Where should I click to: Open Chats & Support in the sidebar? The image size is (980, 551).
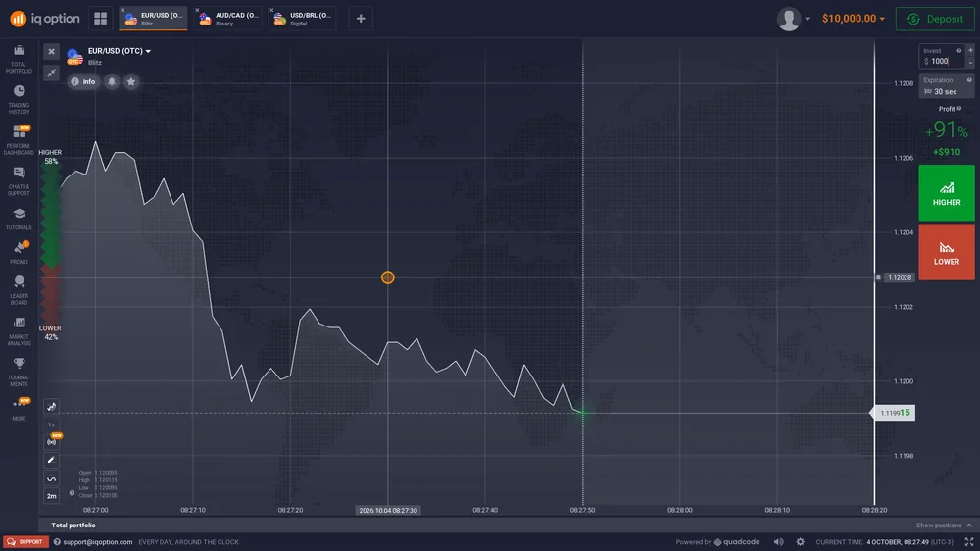(x=19, y=180)
